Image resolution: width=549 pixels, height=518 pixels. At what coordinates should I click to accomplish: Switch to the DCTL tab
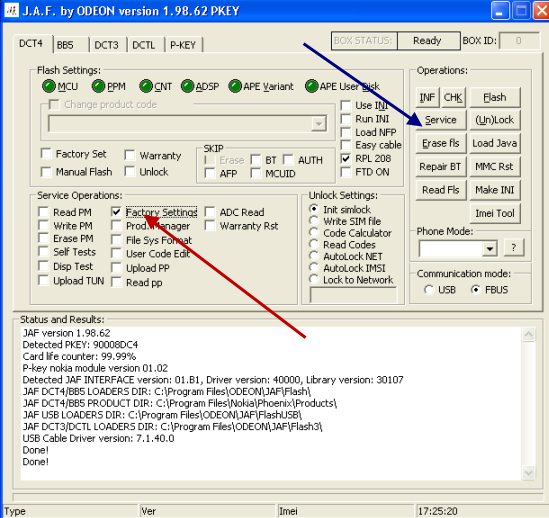144,45
